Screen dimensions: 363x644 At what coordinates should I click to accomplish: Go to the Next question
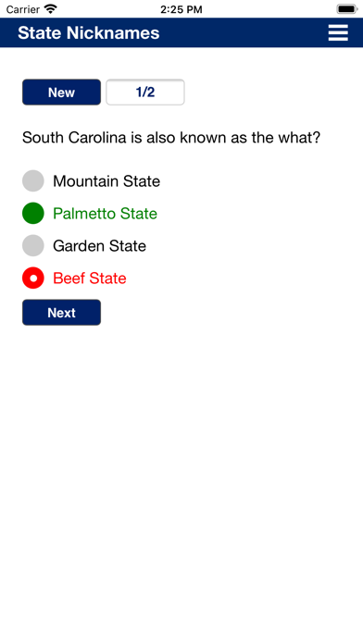(x=61, y=313)
